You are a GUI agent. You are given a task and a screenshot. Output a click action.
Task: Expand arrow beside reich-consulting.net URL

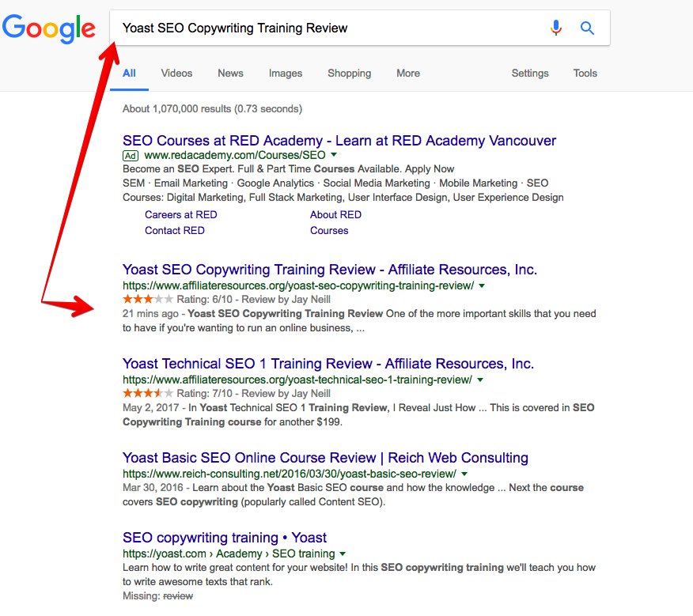(x=464, y=474)
